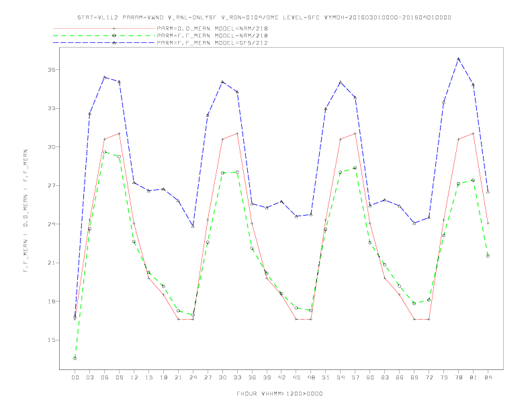Select legend text PARM=F.F_MEAN MODEL=GFS/212

212,43
